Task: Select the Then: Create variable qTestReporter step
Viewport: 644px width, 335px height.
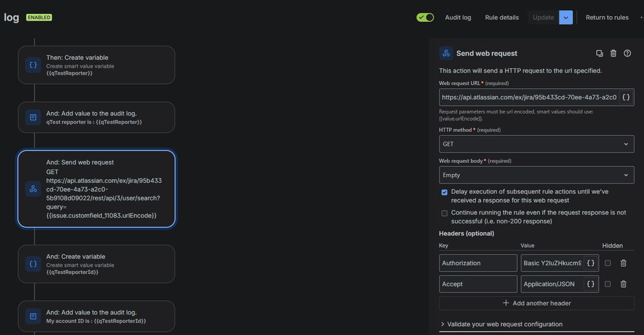Action: pyautogui.click(x=97, y=65)
